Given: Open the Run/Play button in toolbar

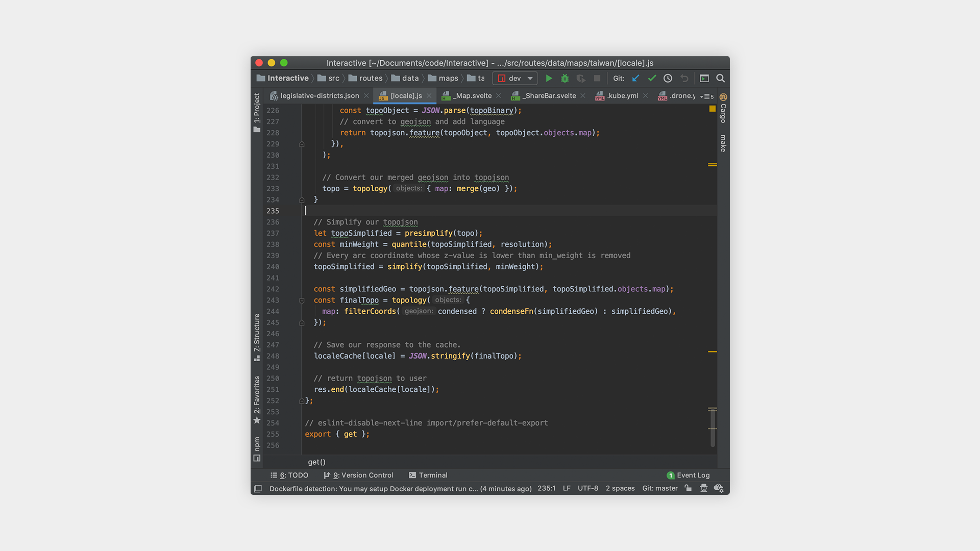Looking at the screenshot, I should click(549, 78).
